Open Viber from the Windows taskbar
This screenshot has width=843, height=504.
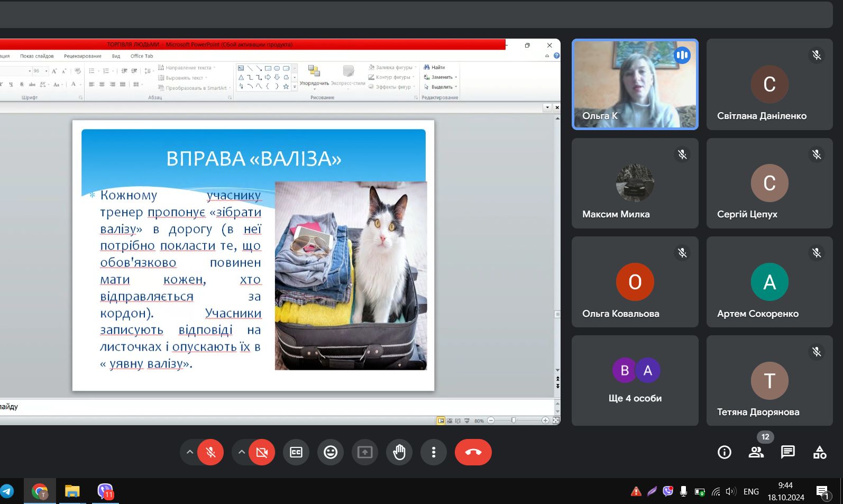[x=105, y=492]
